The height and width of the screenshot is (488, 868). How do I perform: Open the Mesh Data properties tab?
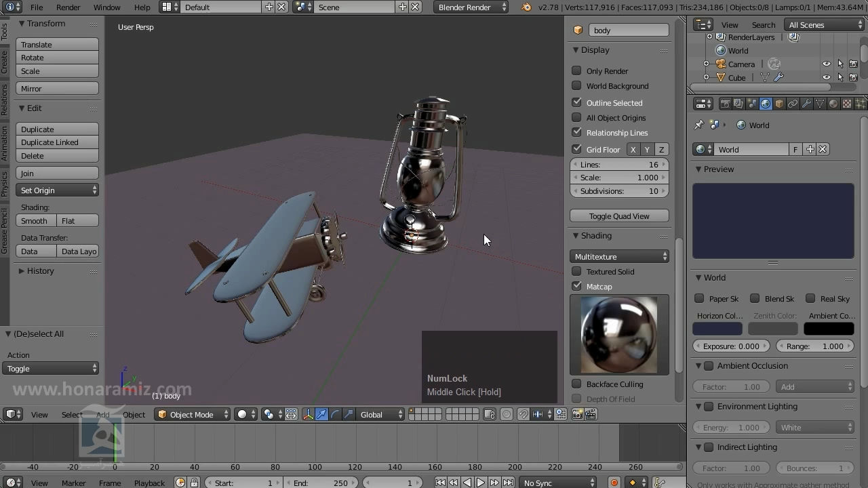point(820,104)
